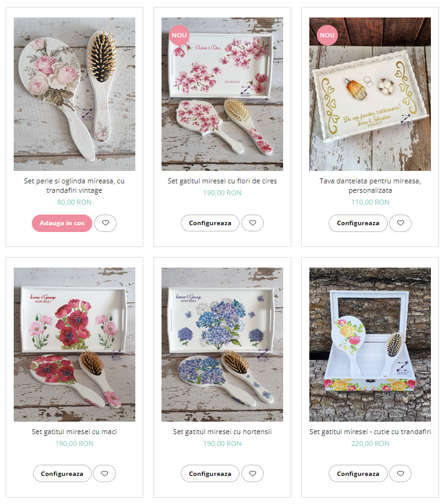Open Set perie si oglinda mireasa link

click(x=74, y=185)
